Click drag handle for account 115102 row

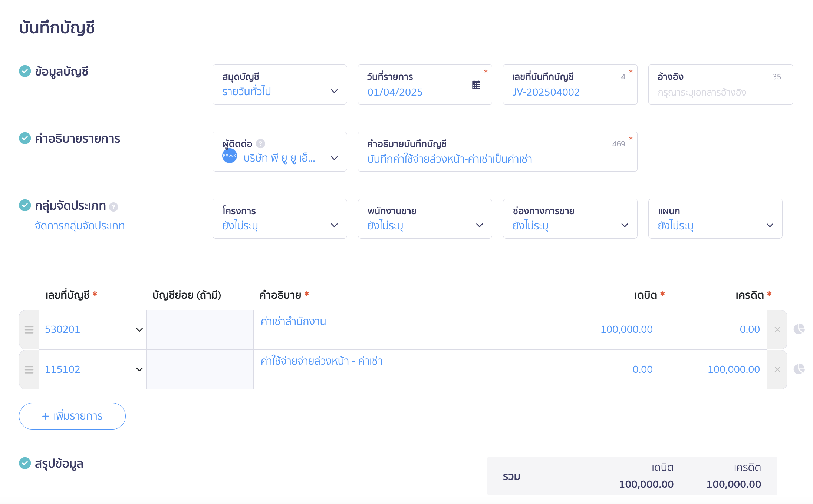[x=29, y=369]
